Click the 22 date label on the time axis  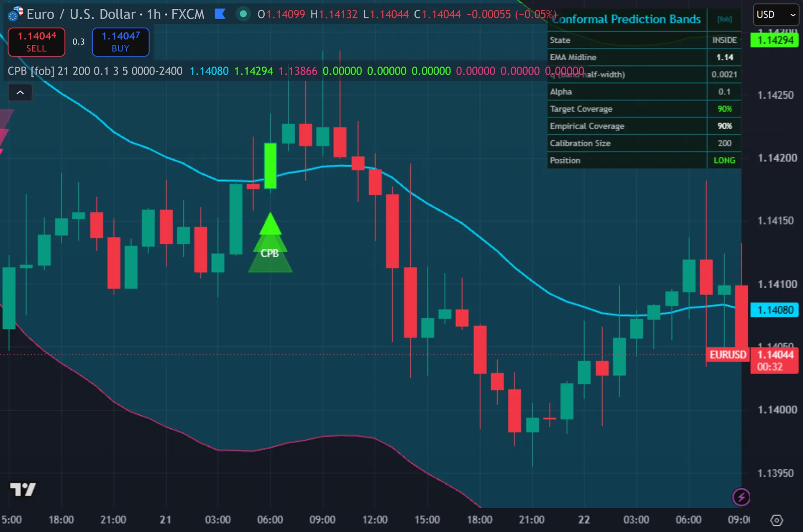coord(584,520)
